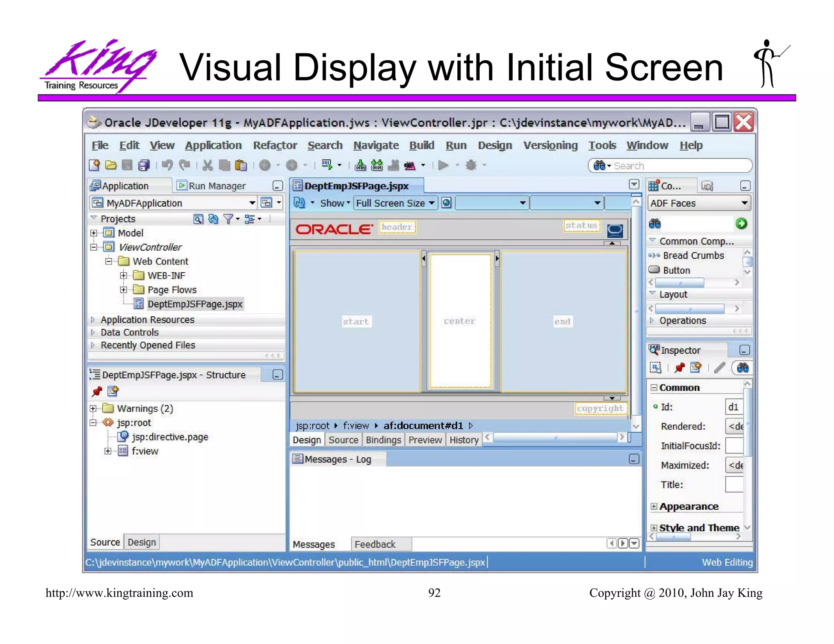
Task: Switch to the Source editor tab
Action: [x=343, y=440]
